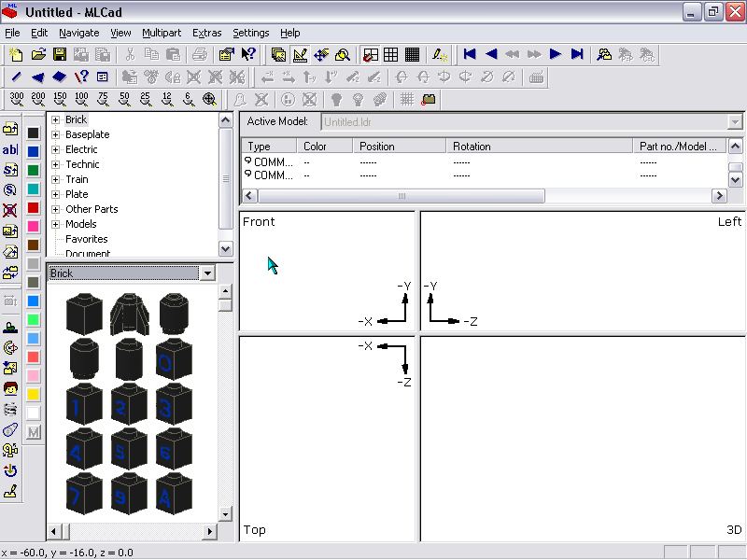This screenshot has height=560, width=747.
Task: Click the Rotation column header
Action: pyautogui.click(x=540, y=147)
